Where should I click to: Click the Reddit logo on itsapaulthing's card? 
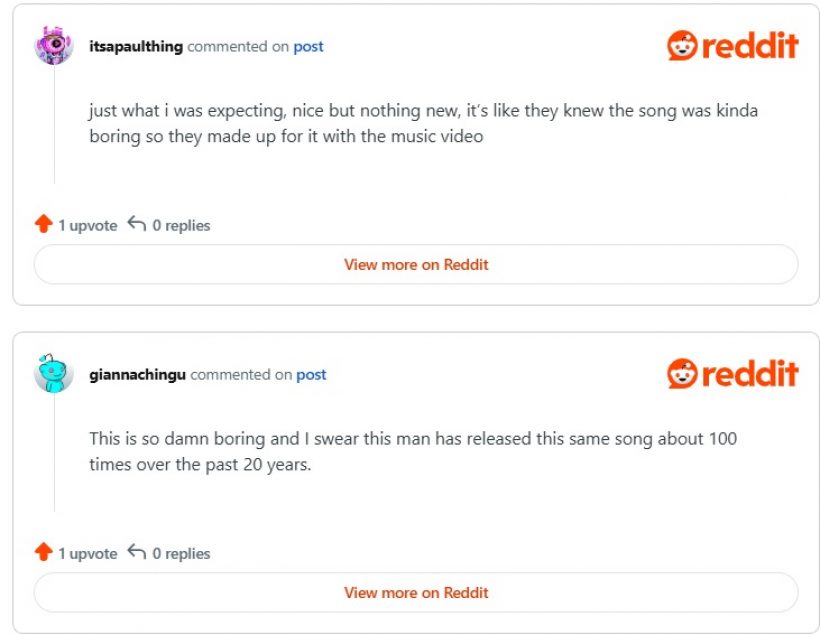[733, 46]
